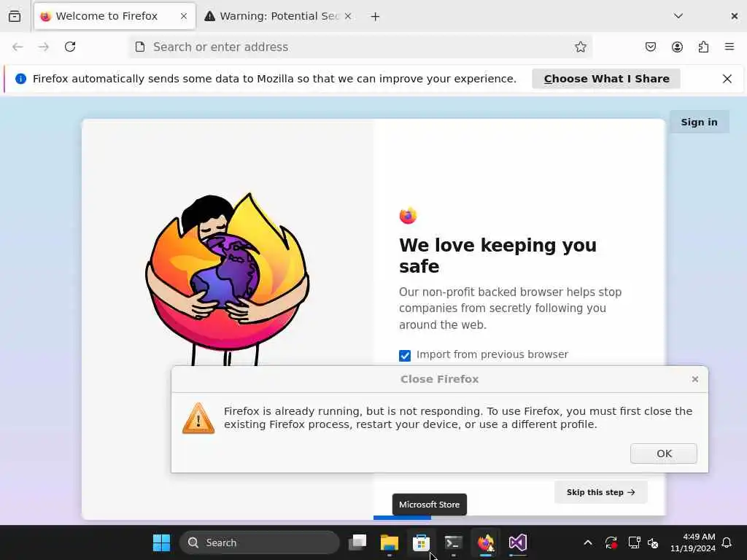Open File Explorer from taskbar

[x=390, y=542]
